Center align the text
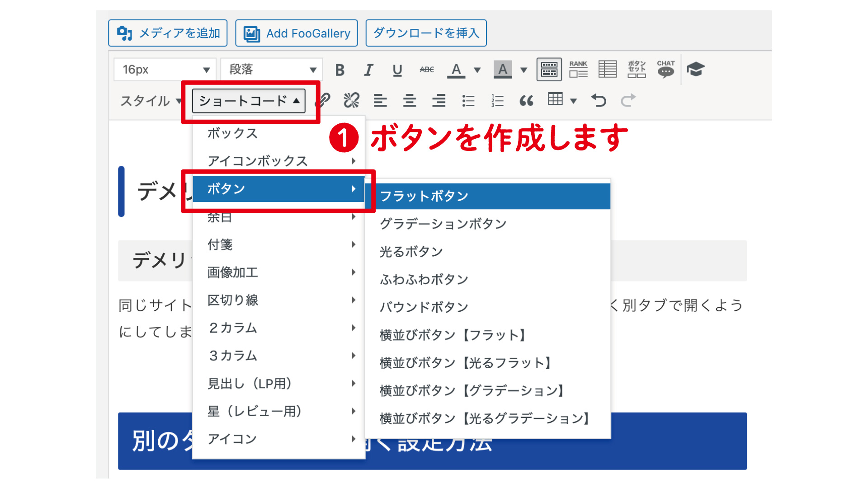 (410, 100)
